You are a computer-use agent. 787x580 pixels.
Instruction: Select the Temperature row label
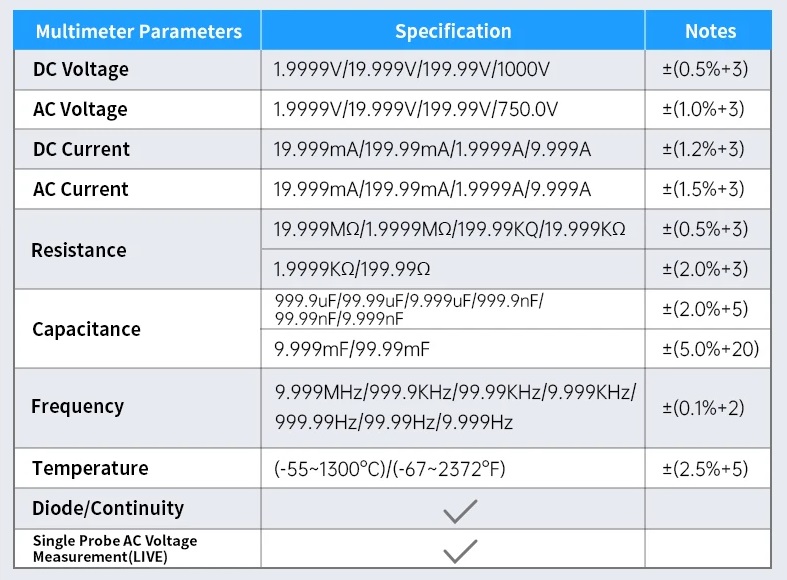click(x=90, y=468)
